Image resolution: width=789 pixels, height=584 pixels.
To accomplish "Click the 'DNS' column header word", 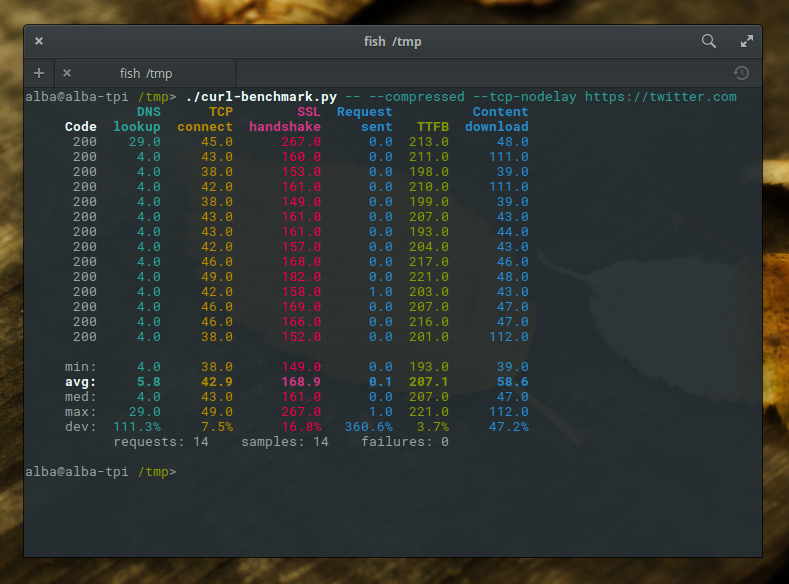I will [148, 112].
